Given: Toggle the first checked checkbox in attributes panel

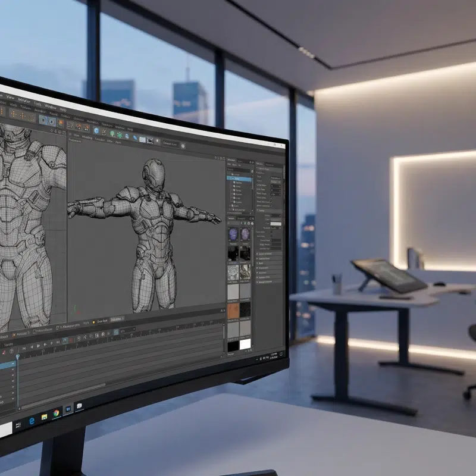Looking at the screenshot, I should point(272,198).
